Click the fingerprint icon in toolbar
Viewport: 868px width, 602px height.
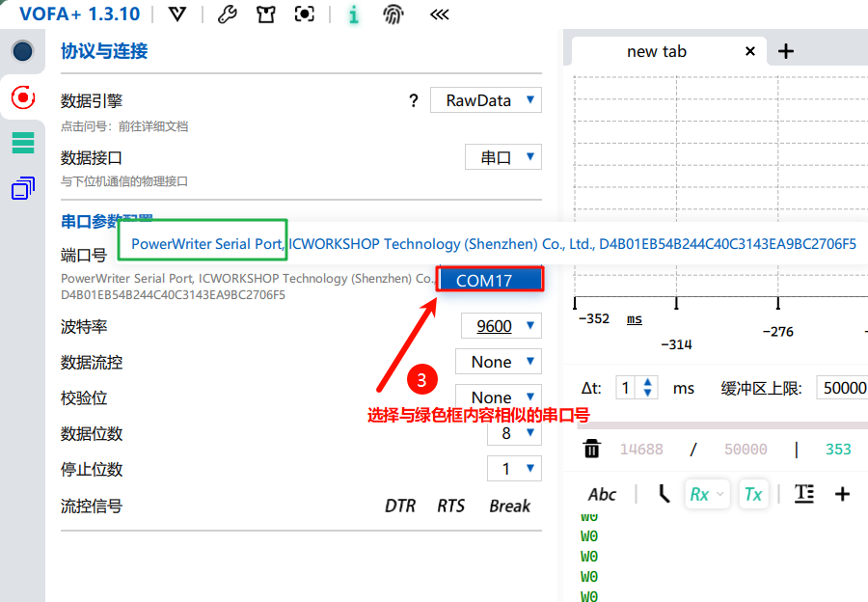point(393,14)
